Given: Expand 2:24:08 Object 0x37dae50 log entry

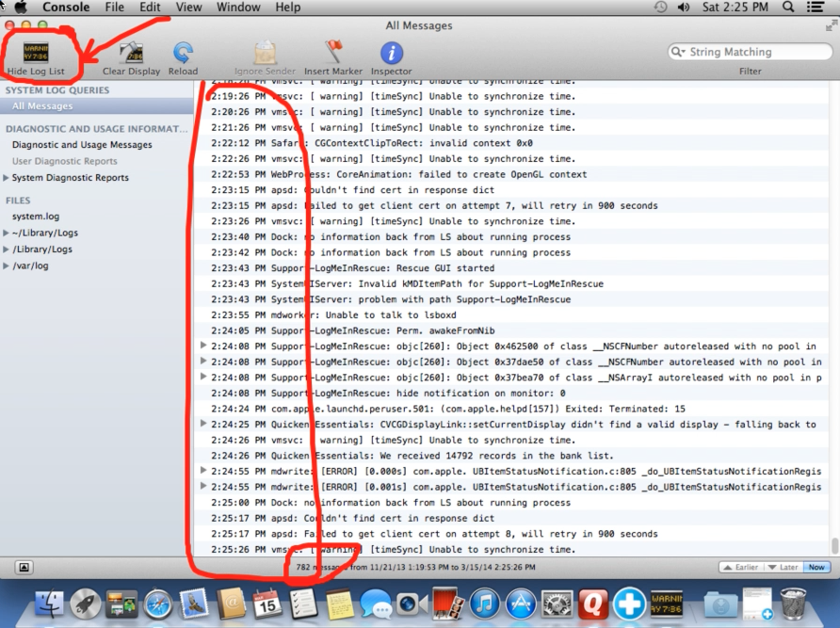Looking at the screenshot, I should pos(203,361).
